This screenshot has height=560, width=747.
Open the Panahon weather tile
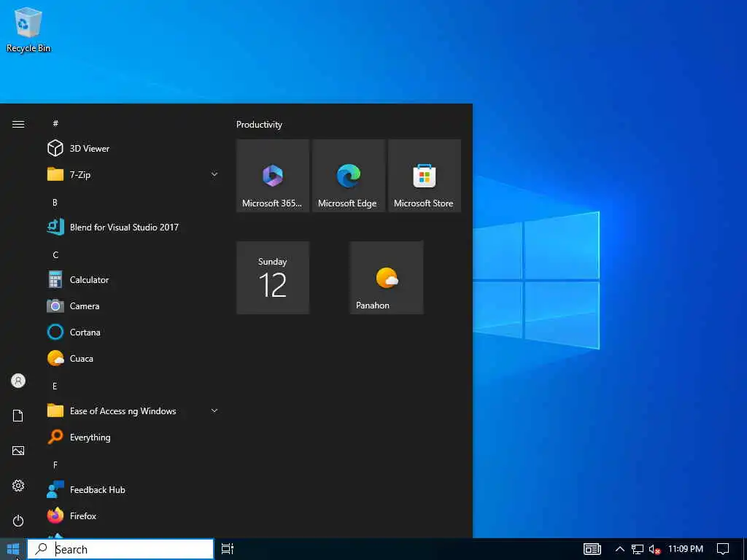point(387,278)
